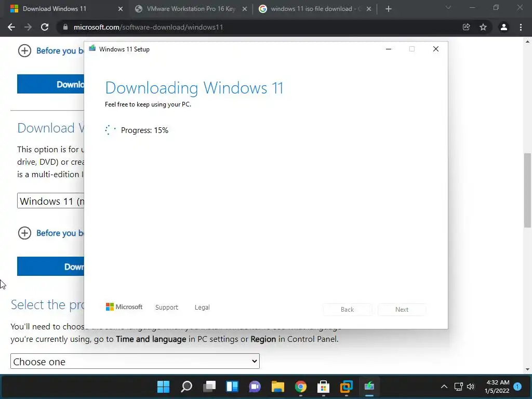Show hidden system tray icons
The image size is (532, 399).
point(444,387)
